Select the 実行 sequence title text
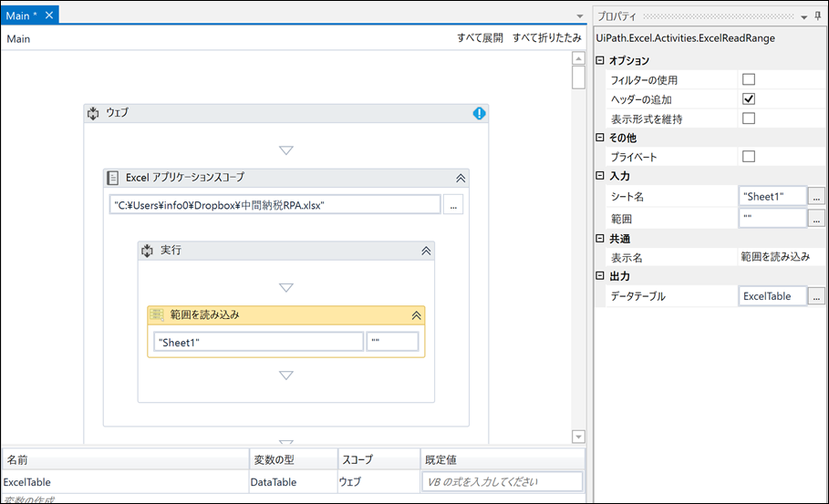 click(171, 250)
